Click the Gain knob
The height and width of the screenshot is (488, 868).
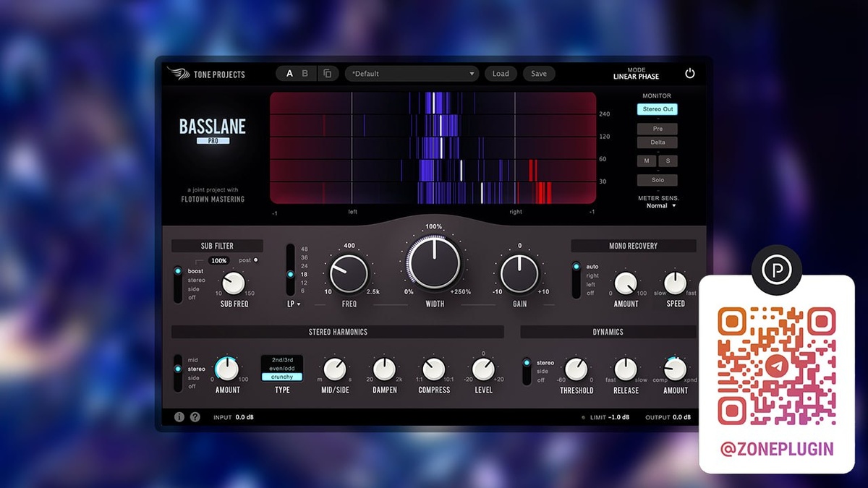pyautogui.click(x=519, y=275)
